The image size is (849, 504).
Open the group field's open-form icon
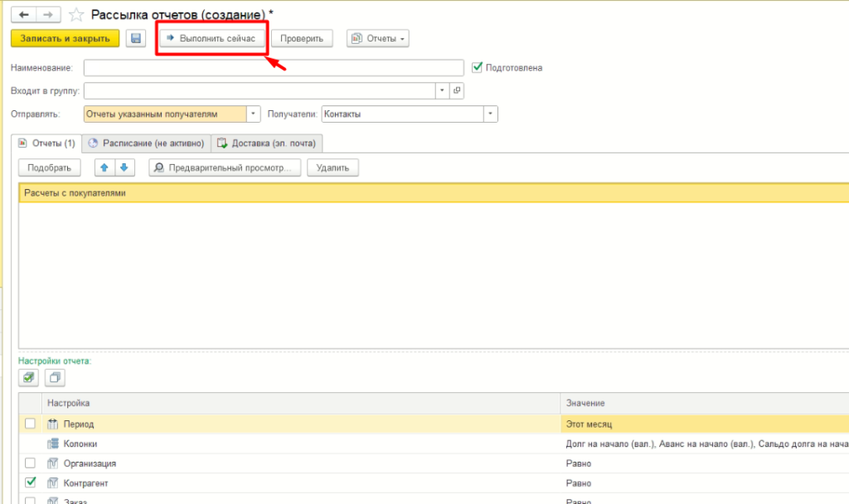tap(457, 91)
